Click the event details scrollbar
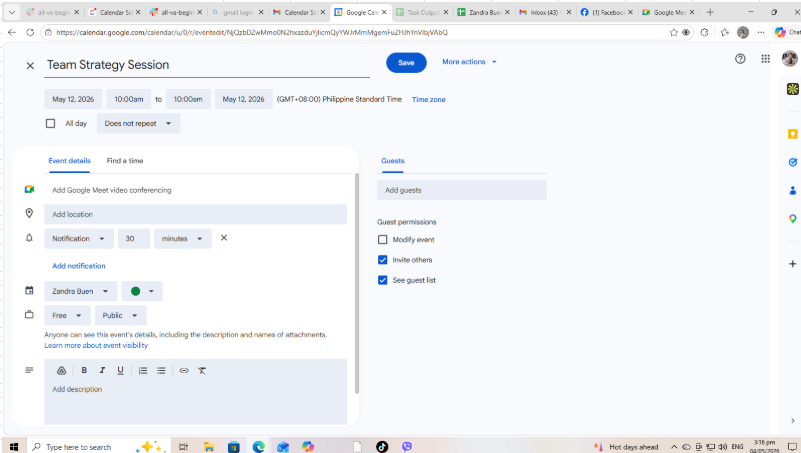This screenshot has width=801, height=453. (x=357, y=283)
